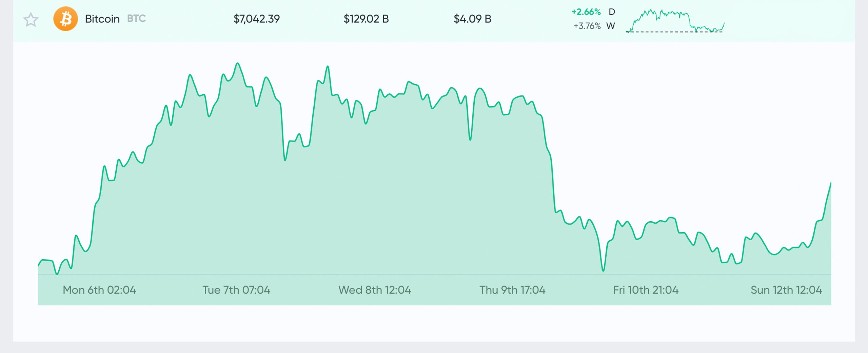
Task: Click the highest peak of the price chart
Action: (237, 63)
